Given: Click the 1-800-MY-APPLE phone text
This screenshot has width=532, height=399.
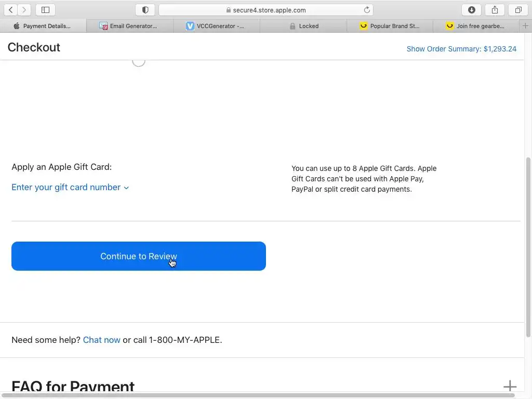Looking at the screenshot, I should point(184,340).
